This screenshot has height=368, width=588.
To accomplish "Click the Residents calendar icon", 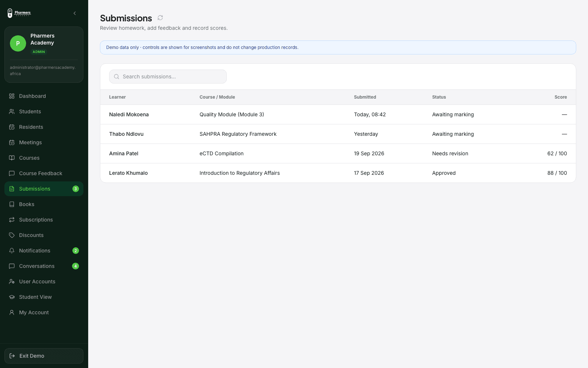I will tap(12, 127).
